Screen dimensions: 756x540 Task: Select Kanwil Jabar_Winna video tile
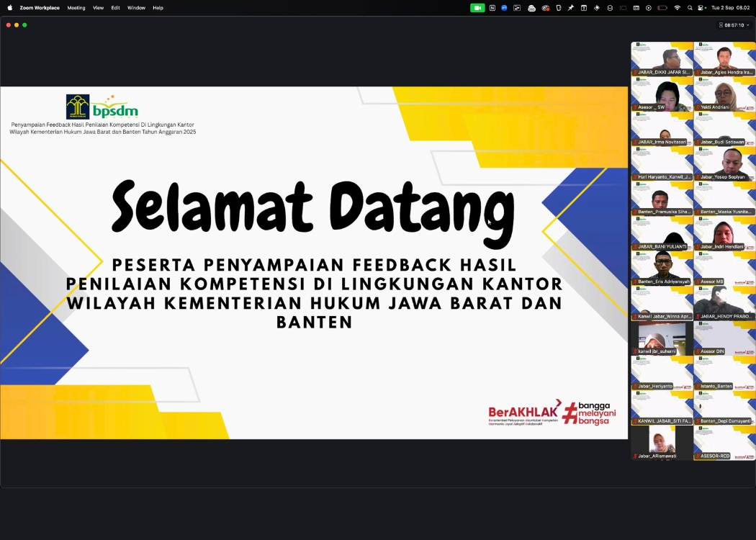(662, 303)
